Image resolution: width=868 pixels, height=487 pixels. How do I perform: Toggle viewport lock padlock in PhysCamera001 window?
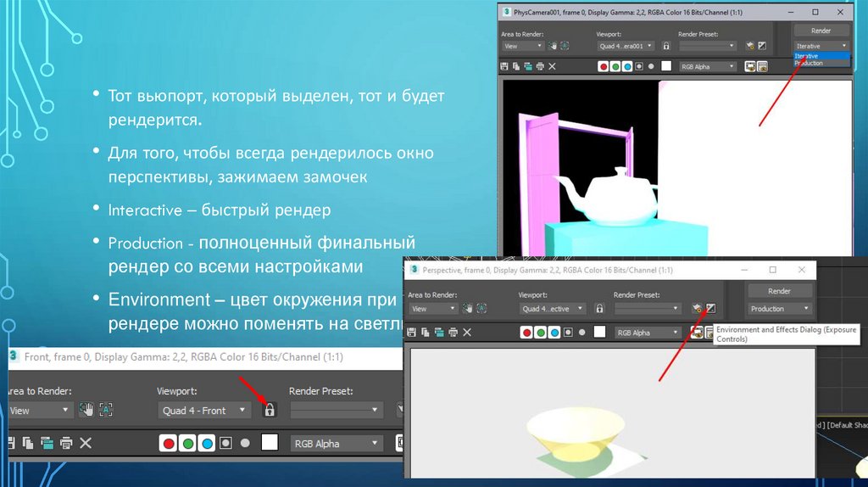coord(666,46)
